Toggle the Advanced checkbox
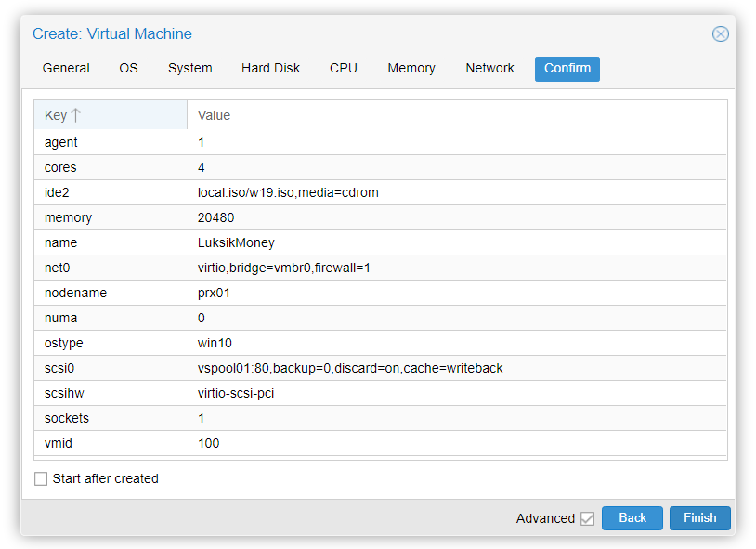The width and height of the screenshot is (756, 549). (587, 518)
